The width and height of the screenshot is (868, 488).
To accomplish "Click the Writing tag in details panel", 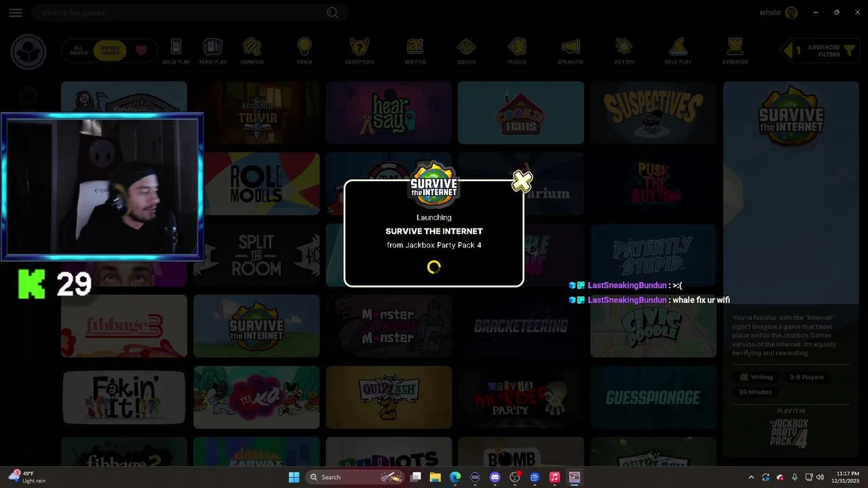I will tap(756, 377).
